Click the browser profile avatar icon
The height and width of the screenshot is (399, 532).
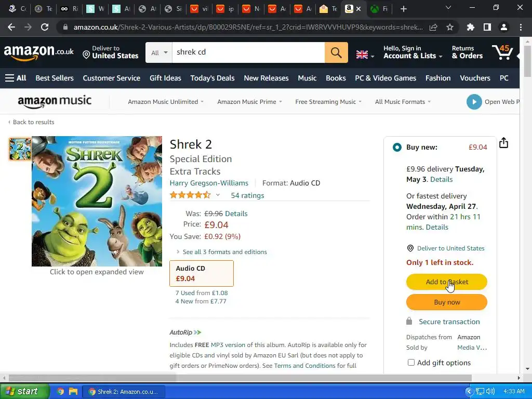[x=504, y=27]
